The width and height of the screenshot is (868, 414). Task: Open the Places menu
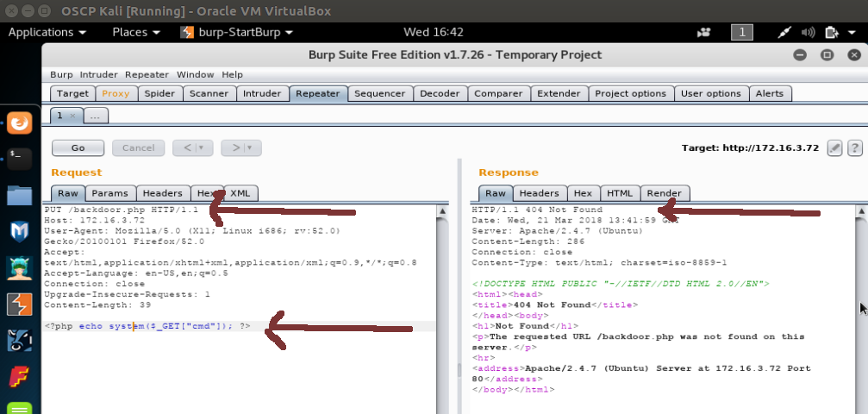[136, 32]
